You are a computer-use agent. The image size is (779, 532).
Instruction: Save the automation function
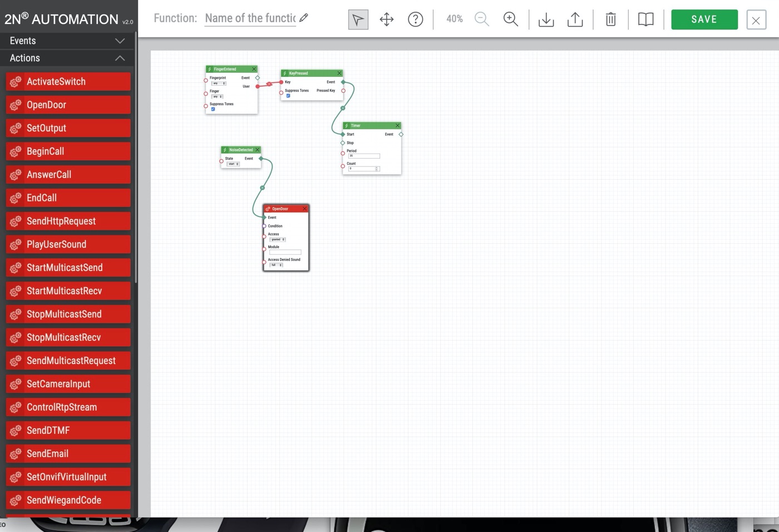(x=704, y=19)
